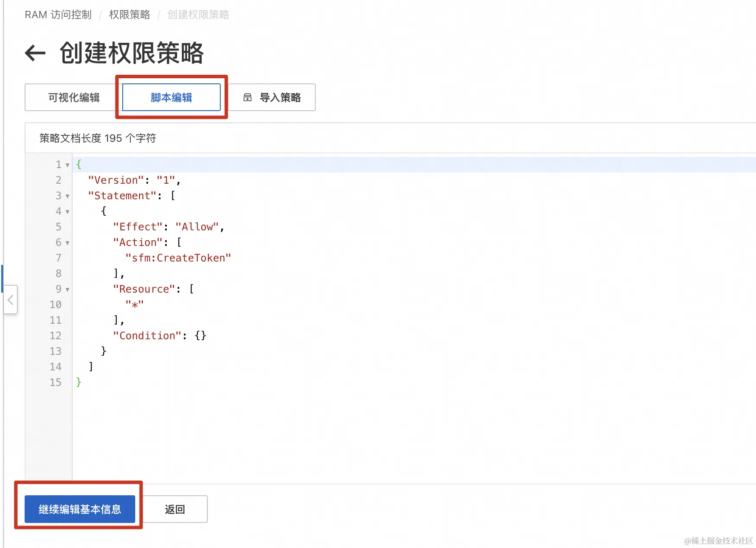
Task: Go back using the left arrow icon
Action: tap(35, 53)
